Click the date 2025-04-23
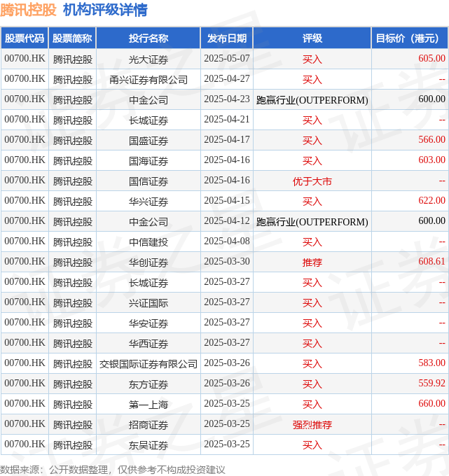This screenshot has width=449, height=476. pos(227,99)
